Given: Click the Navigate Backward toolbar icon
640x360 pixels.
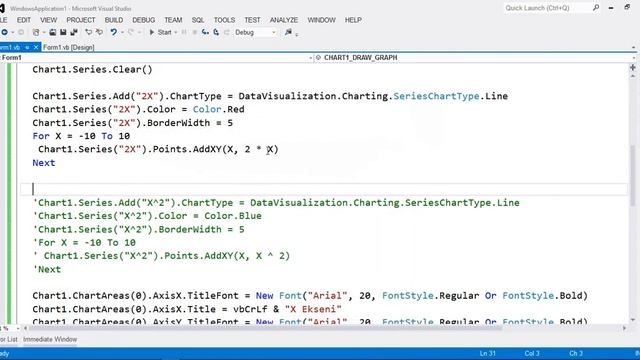Looking at the screenshot, I should (x=4, y=32).
